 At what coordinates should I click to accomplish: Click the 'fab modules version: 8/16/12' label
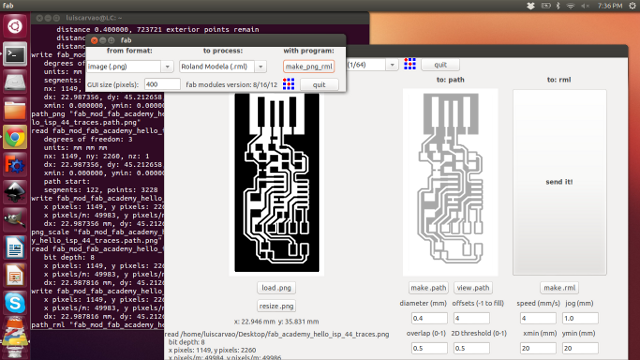[231, 84]
